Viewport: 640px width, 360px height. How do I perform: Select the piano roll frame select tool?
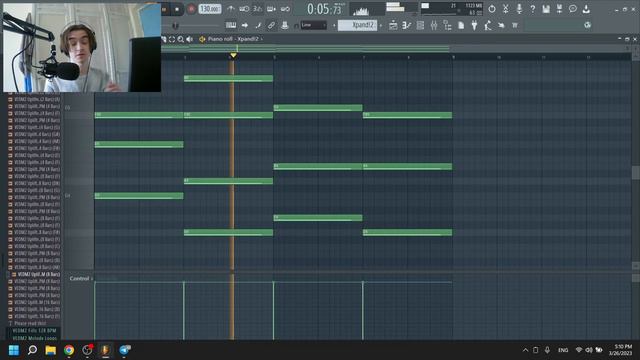(x=172, y=39)
